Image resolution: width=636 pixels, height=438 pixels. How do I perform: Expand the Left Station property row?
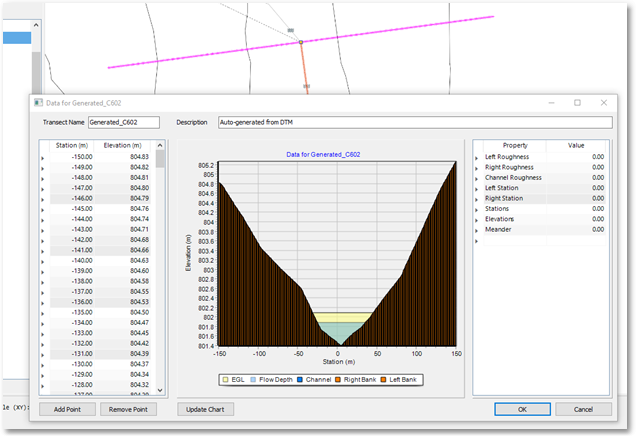477,189
